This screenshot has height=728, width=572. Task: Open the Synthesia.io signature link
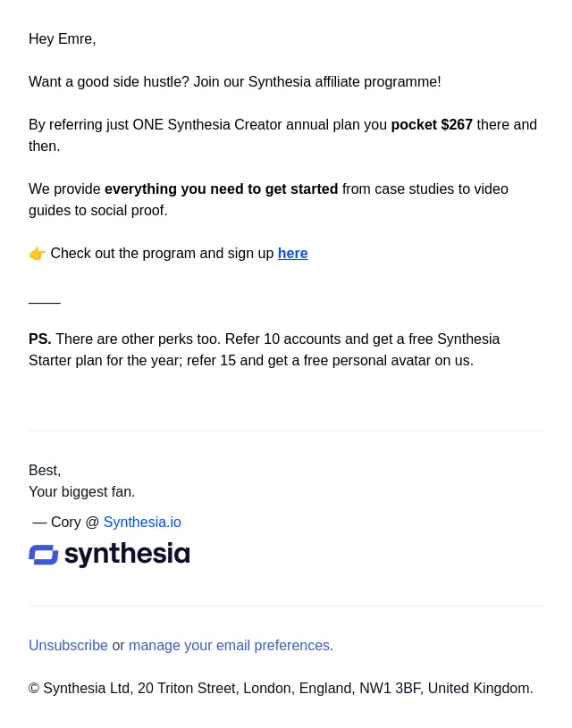pos(142,522)
